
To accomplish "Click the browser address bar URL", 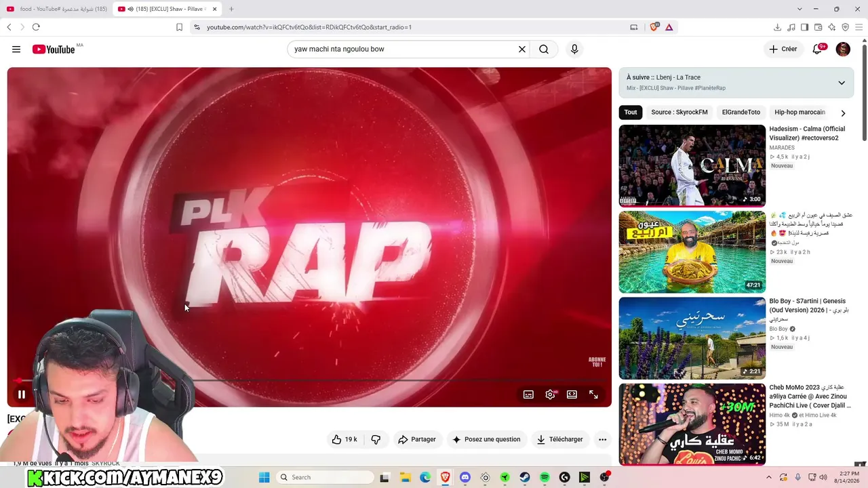I will pos(309,27).
